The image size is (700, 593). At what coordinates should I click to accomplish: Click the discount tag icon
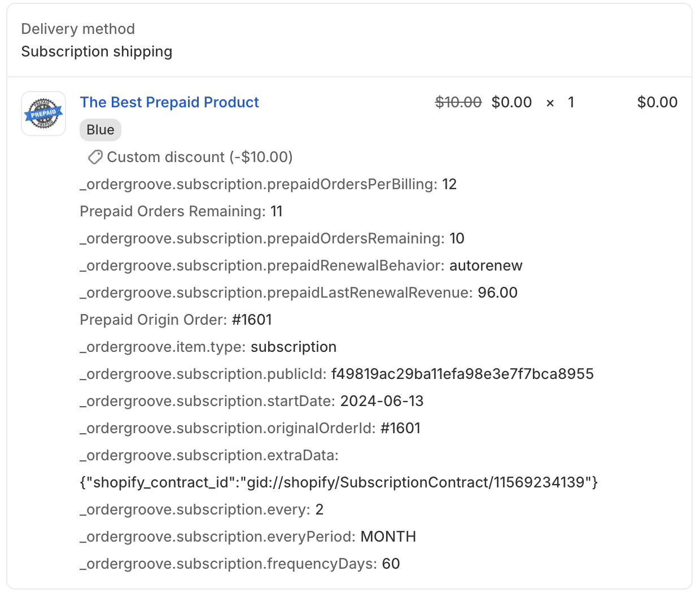[95, 157]
